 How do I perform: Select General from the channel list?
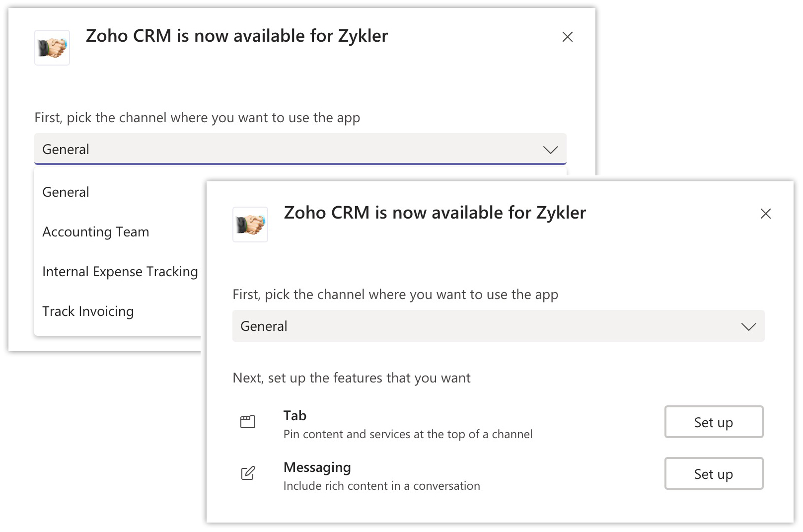66,192
